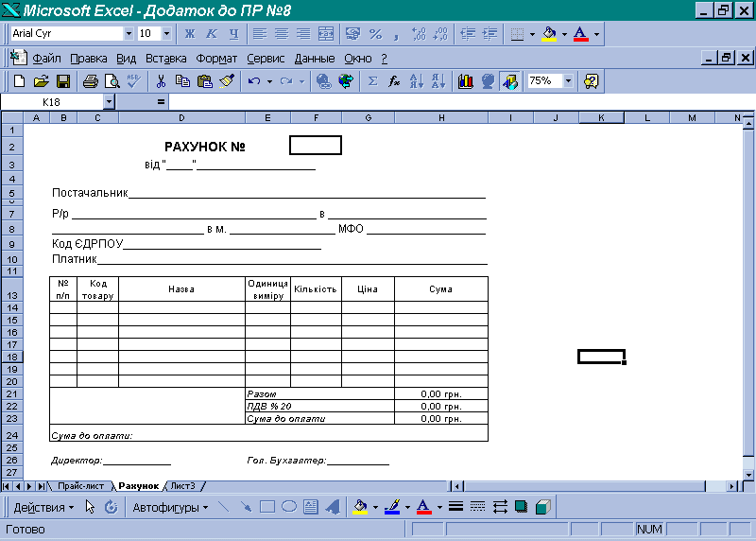Screen dimensions: 756x541
Task: Insert a hyperlink with the globe-link icon
Action: pos(323,81)
